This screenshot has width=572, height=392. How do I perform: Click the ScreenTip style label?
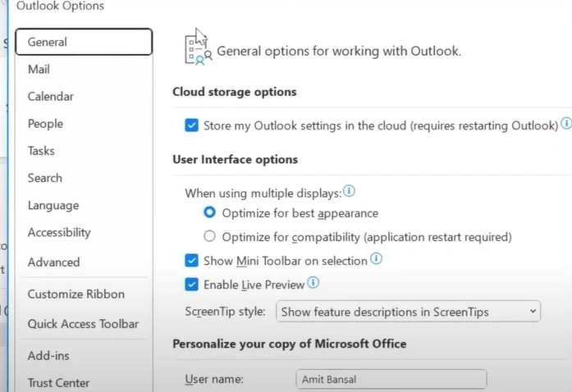point(225,312)
